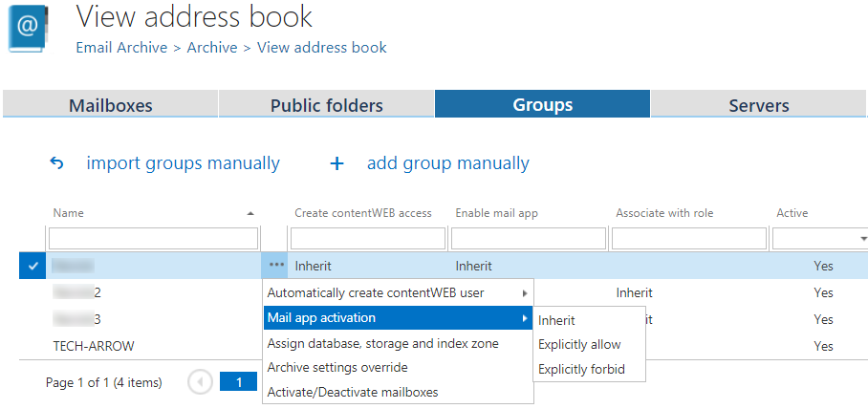Screen dimensions: 868x409
Task: Sort by Name column arrow
Action: click(250, 213)
